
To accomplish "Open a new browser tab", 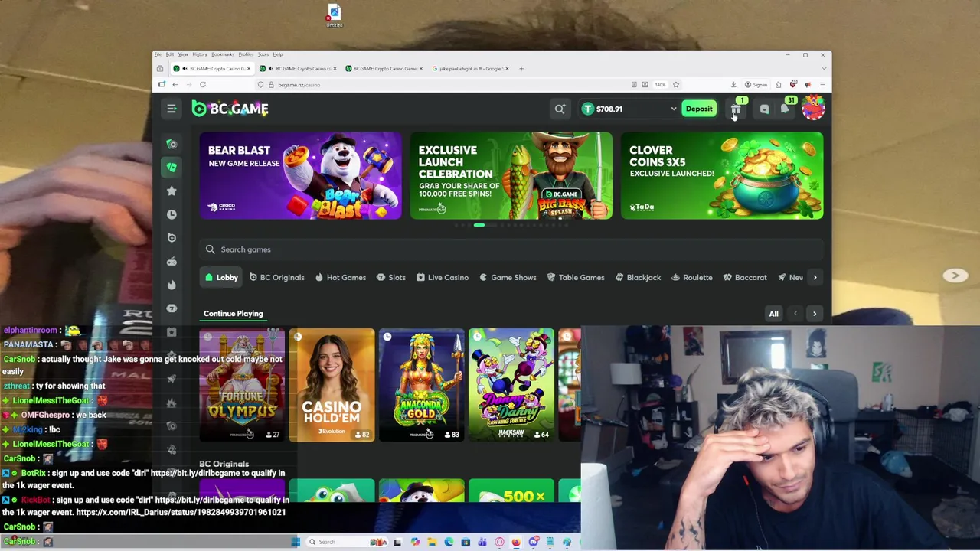I will click(x=521, y=69).
